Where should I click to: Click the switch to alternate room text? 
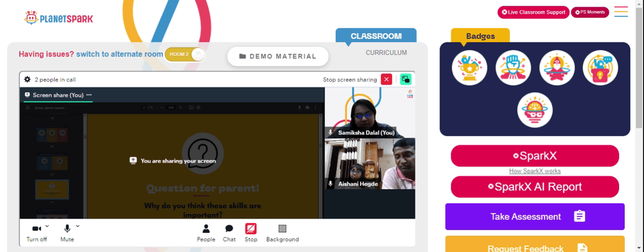(120, 54)
